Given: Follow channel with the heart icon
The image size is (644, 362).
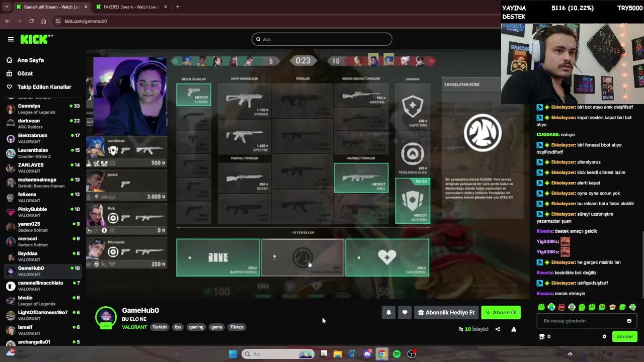Looking at the screenshot, I should pos(405,313).
